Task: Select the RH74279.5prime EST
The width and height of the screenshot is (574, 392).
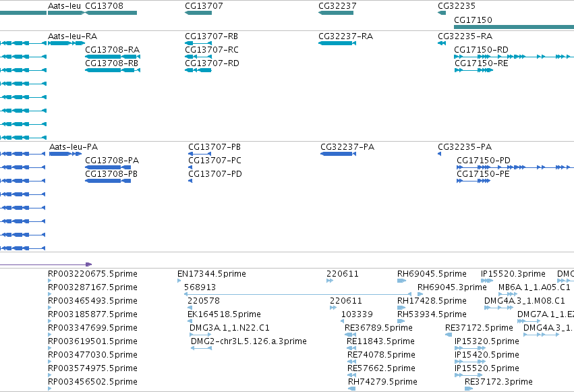Action: click(352, 389)
